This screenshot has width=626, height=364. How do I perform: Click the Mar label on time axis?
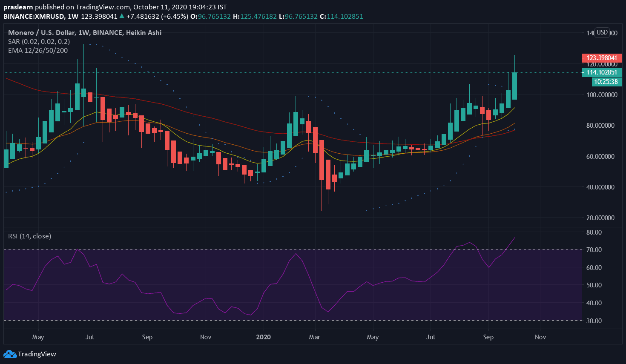coord(314,337)
